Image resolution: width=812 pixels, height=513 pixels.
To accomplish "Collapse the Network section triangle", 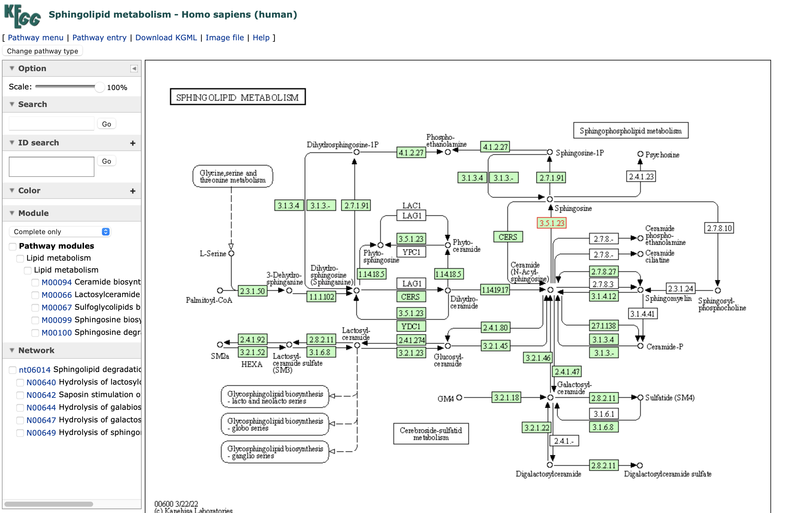I will pos(12,350).
